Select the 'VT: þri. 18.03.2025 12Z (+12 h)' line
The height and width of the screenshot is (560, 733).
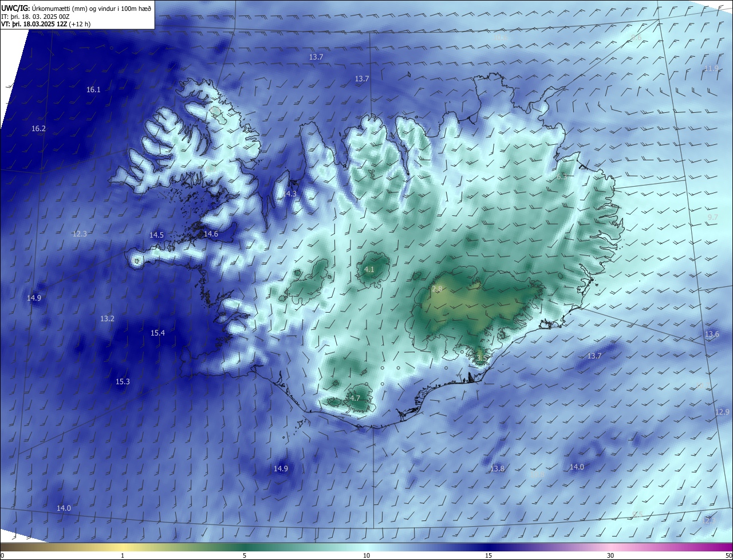[46, 24]
